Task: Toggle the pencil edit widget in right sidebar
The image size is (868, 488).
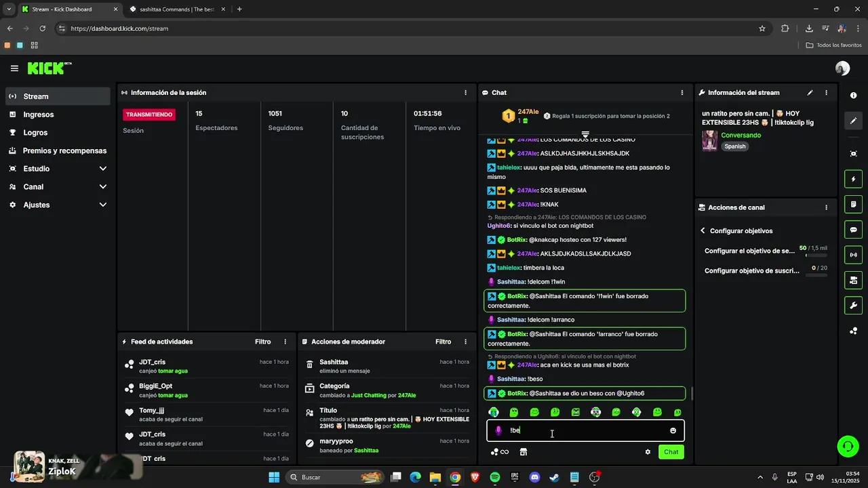Action: 853,121
